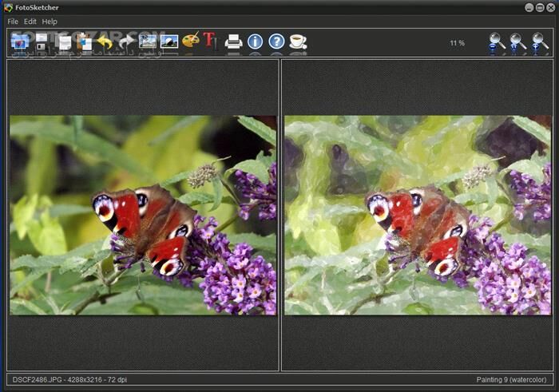Zoom in with the plus magnifier

(x=540, y=42)
